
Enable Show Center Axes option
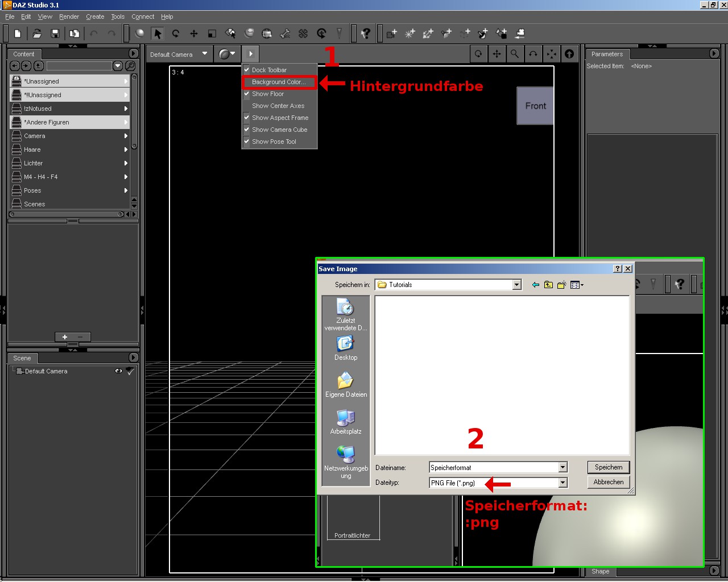[x=279, y=106]
